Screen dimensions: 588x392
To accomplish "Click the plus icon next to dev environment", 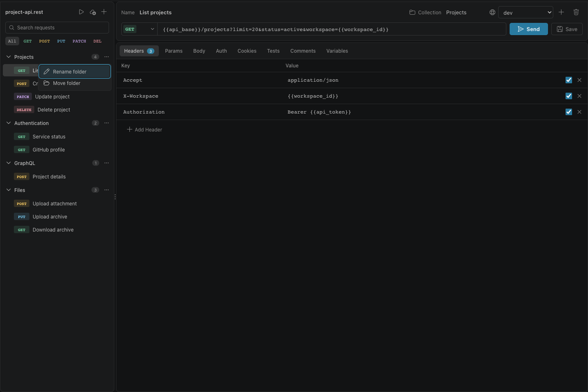I will tap(561, 12).
